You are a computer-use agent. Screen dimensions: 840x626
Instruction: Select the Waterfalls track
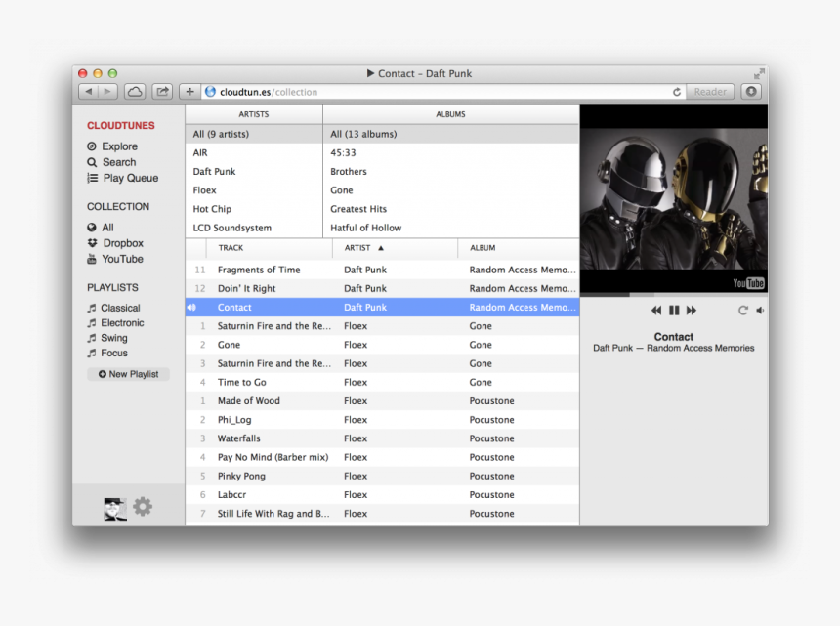click(x=383, y=438)
